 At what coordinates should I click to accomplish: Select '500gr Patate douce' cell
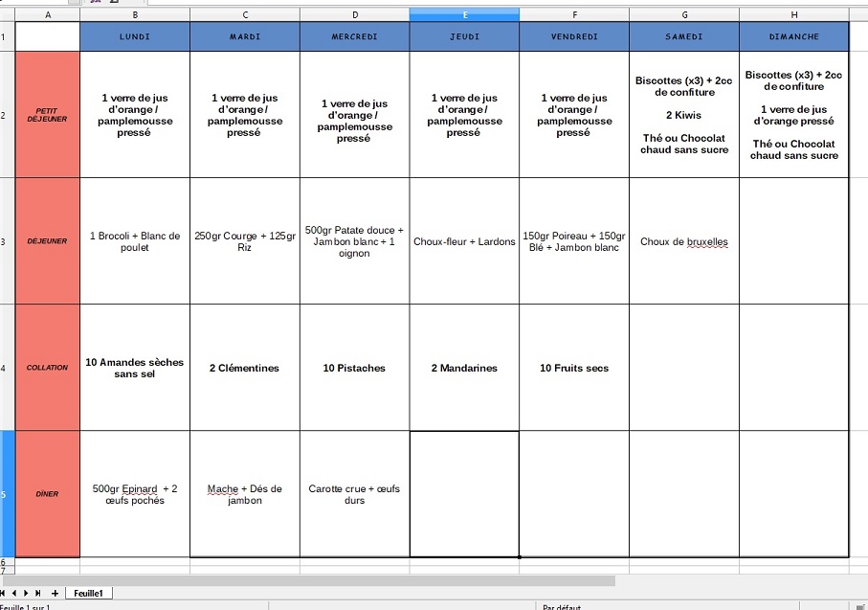click(x=355, y=241)
